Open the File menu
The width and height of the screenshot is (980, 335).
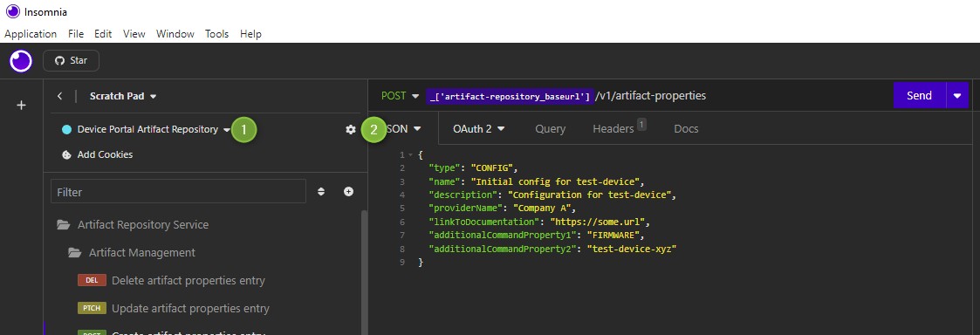pos(76,34)
